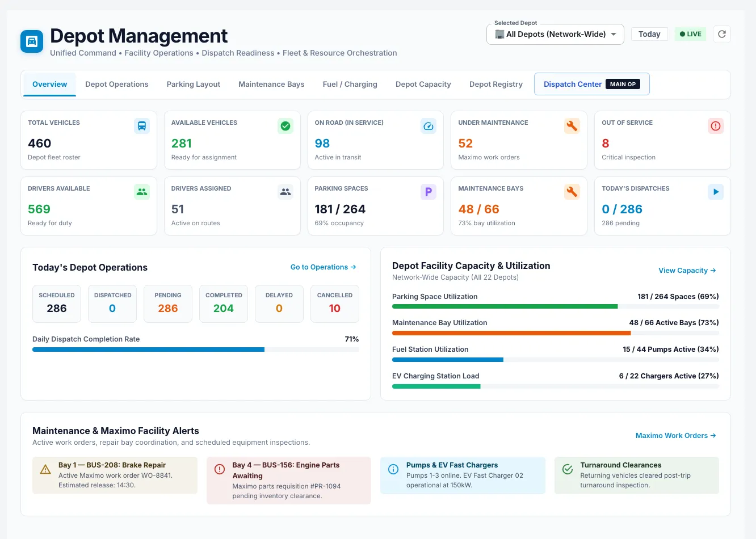
Task: Click the EV Charging Station Load bar
Action: [x=556, y=386]
